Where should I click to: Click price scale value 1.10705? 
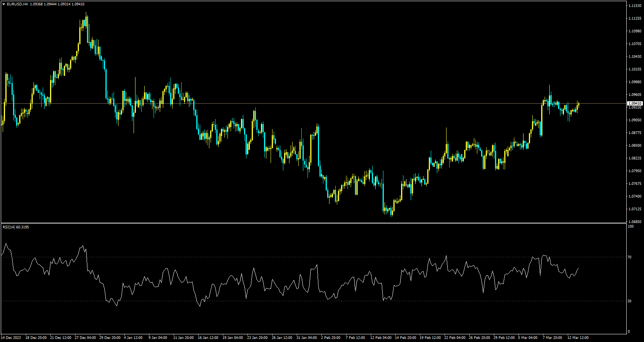pos(635,44)
